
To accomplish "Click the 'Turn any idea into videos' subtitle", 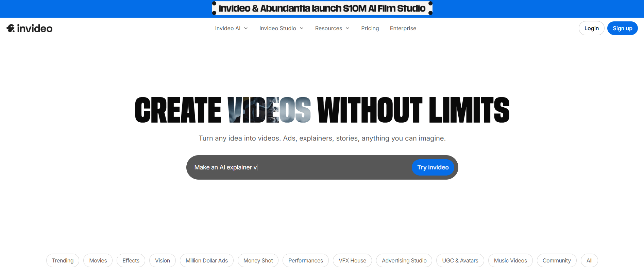I will pos(322,138).
